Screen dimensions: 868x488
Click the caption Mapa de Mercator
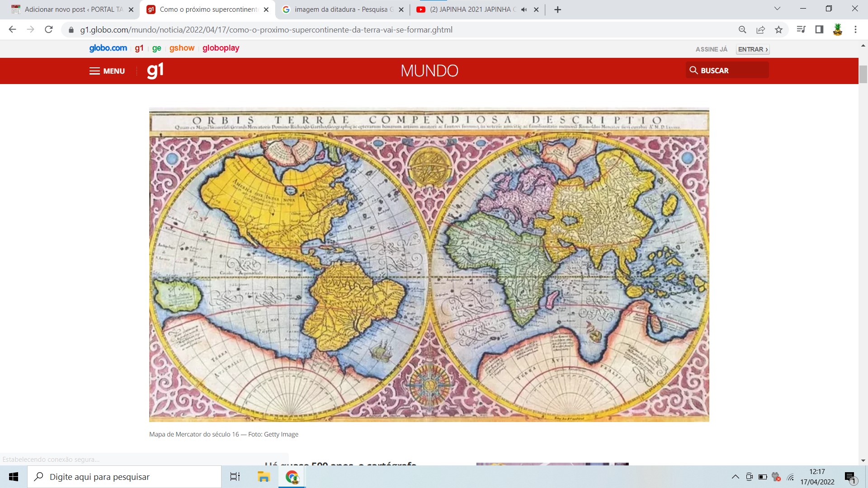pyautogui.click(x=224, y=434)
